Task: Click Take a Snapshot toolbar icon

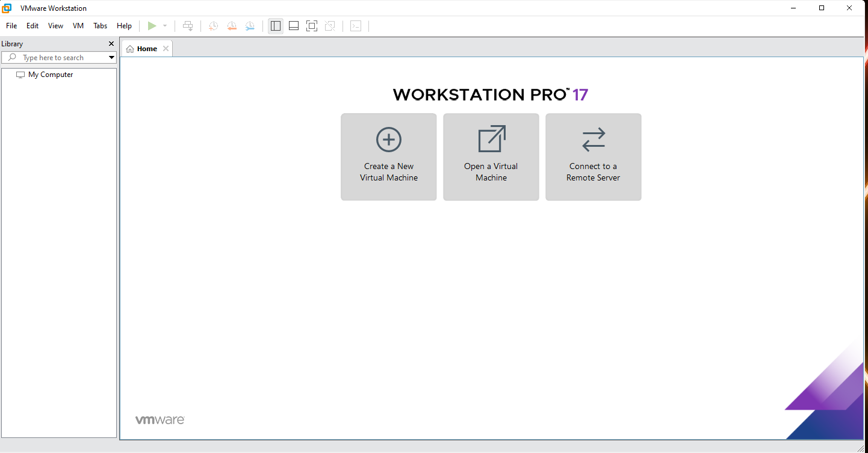Action: (x=213, y=26)
